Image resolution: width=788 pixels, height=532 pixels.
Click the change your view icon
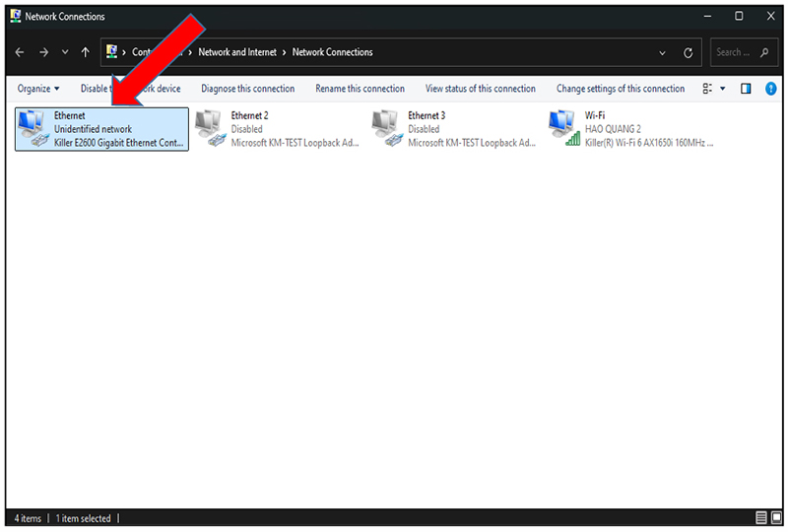coord(707,89)
